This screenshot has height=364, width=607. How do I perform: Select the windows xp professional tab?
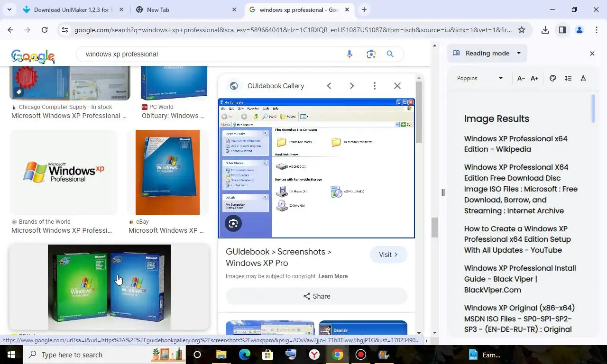[x=299, y=9]
